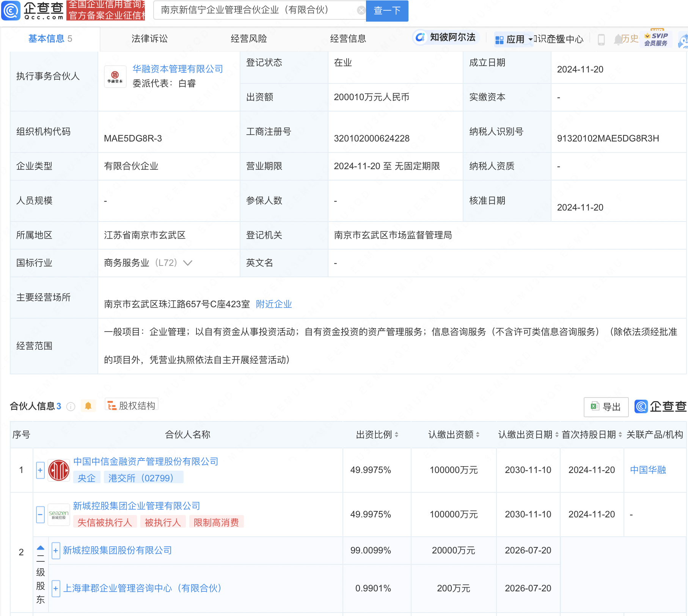Click the CITIC red logo
The height and width of the screenshot is (616, 688).
click(59, 470)
